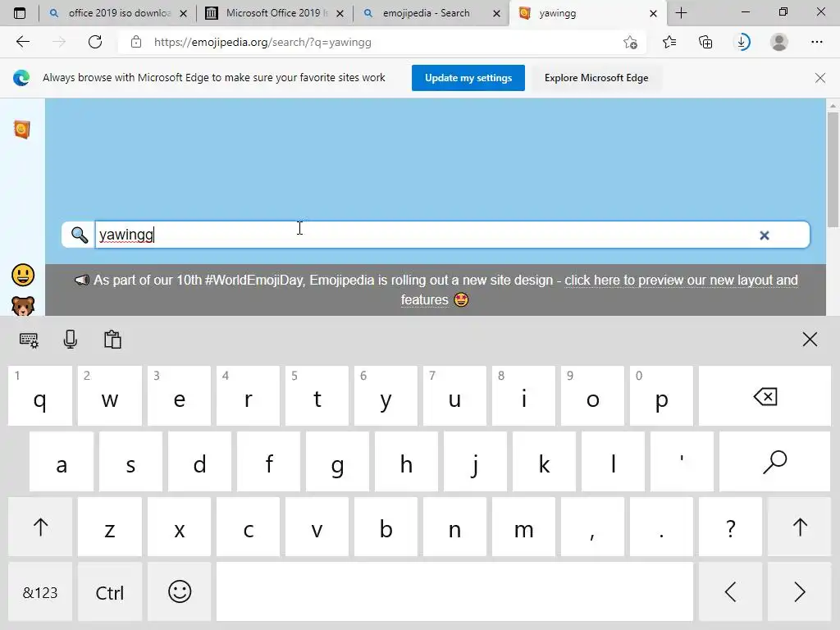Open Downloads icon in toolbar
Image resolution: width=840 pixels, height=630 pixels.
(x=742, y=42)
